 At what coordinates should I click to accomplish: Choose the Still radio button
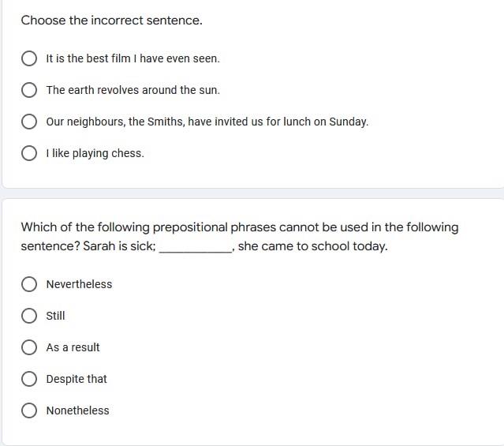[29, 316]
